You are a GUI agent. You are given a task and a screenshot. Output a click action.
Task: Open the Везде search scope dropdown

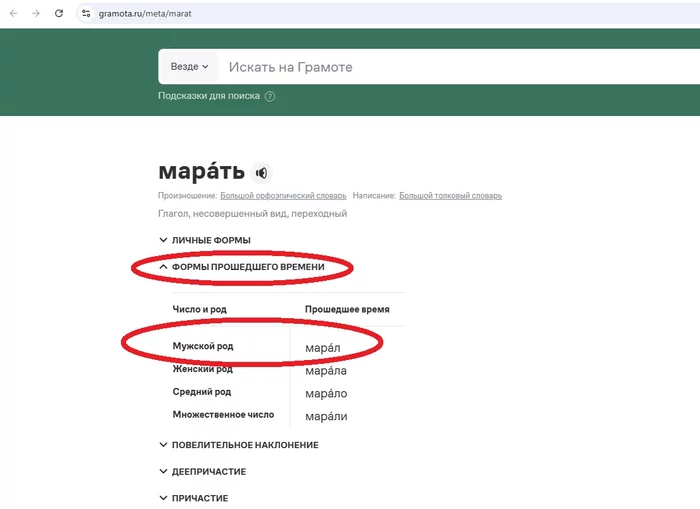tap(189, 67)
